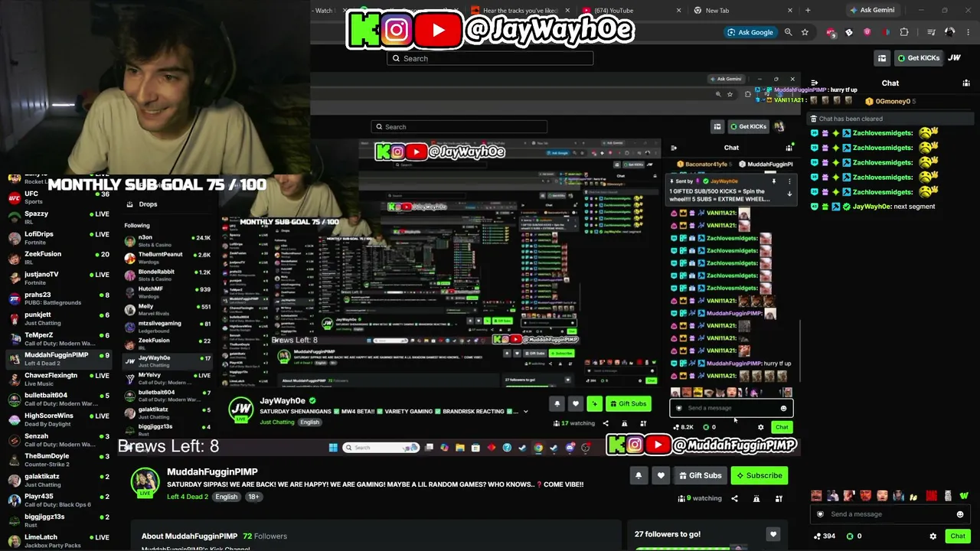Click the Ask Google button
The height and width of the screenshot is (551, 980).
[750, 32]
